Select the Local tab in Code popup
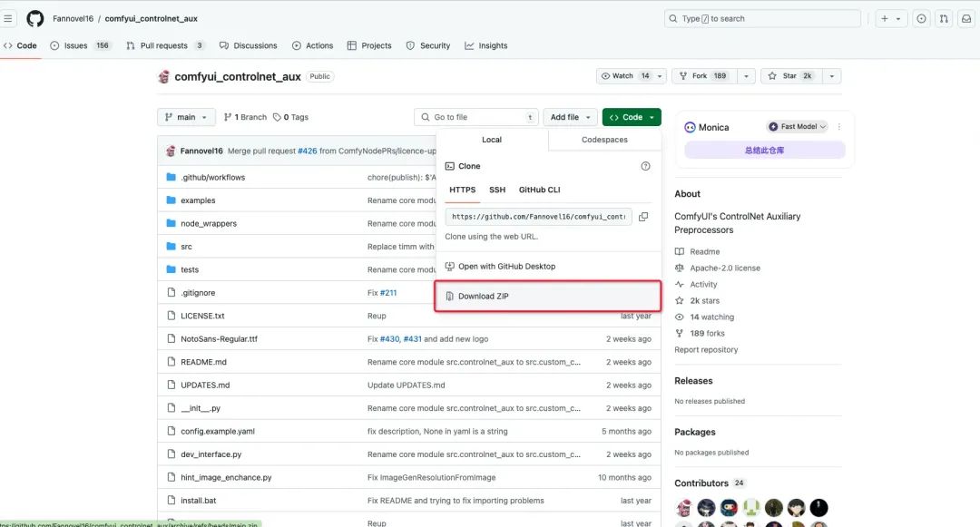The width and height of the screenshot is (980, 527). point(492,140)
